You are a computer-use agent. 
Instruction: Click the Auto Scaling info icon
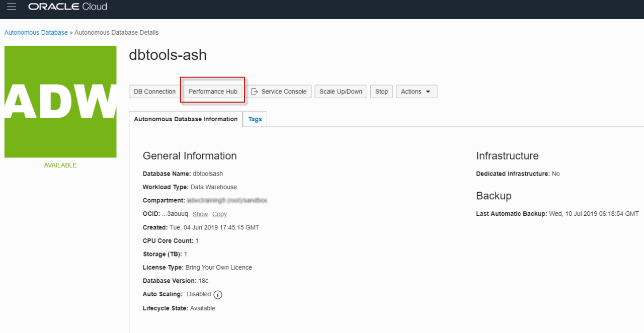coord(218,295)
